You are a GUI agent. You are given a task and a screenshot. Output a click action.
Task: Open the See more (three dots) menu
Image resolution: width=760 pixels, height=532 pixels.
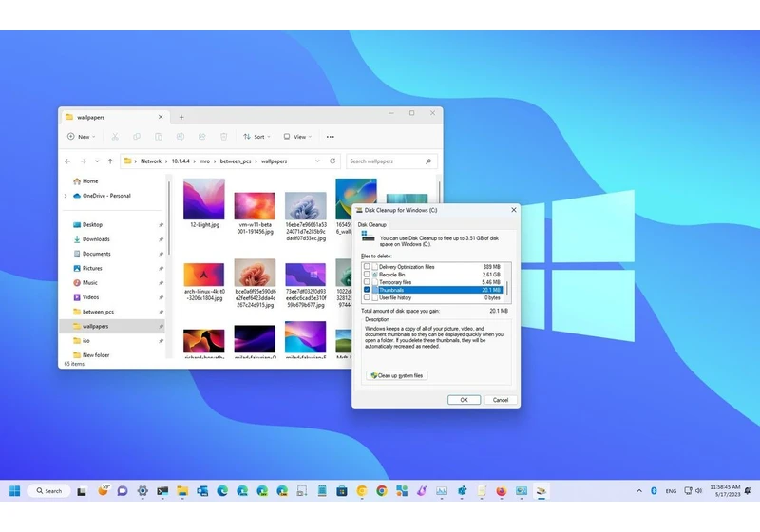click(330, 137)
